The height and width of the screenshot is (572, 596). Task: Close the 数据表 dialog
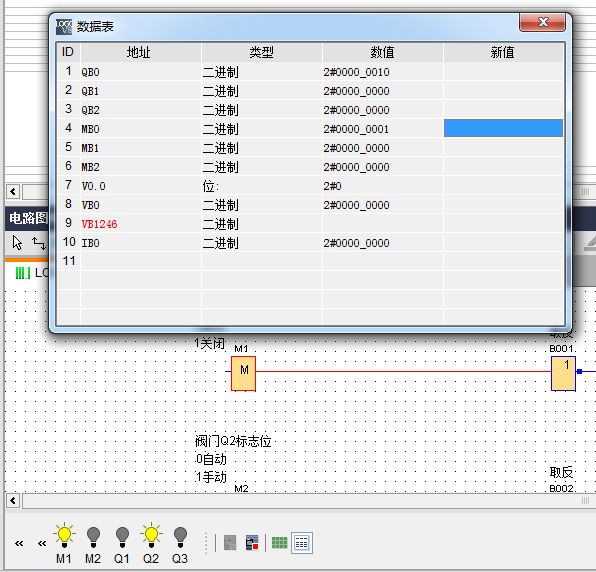[x=542, y=22]
